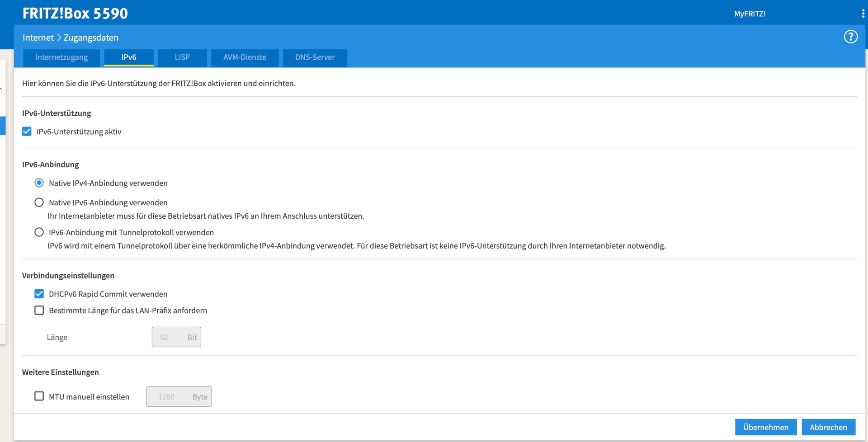Click the 'Hier können Sie die IPv6-Unterstützung' description
Image resolution: width=868 pixels, height=442 pixels.
tap(159, 84)
